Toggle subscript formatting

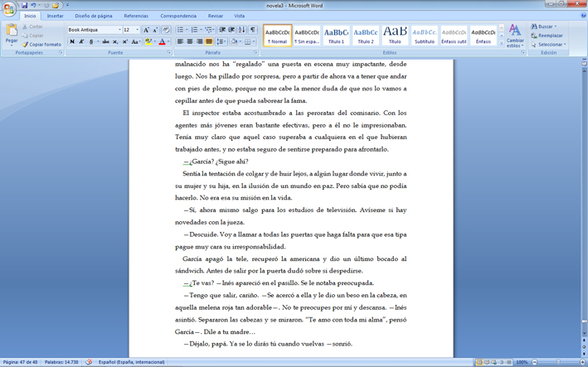point(115,41)
